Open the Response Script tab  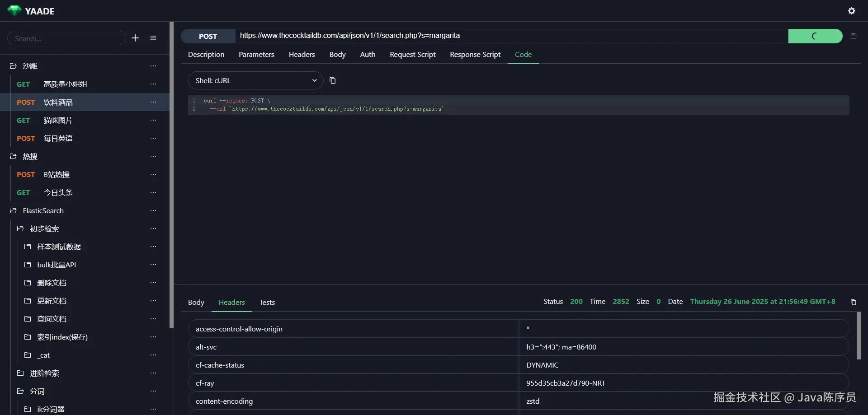pos(475,55)
